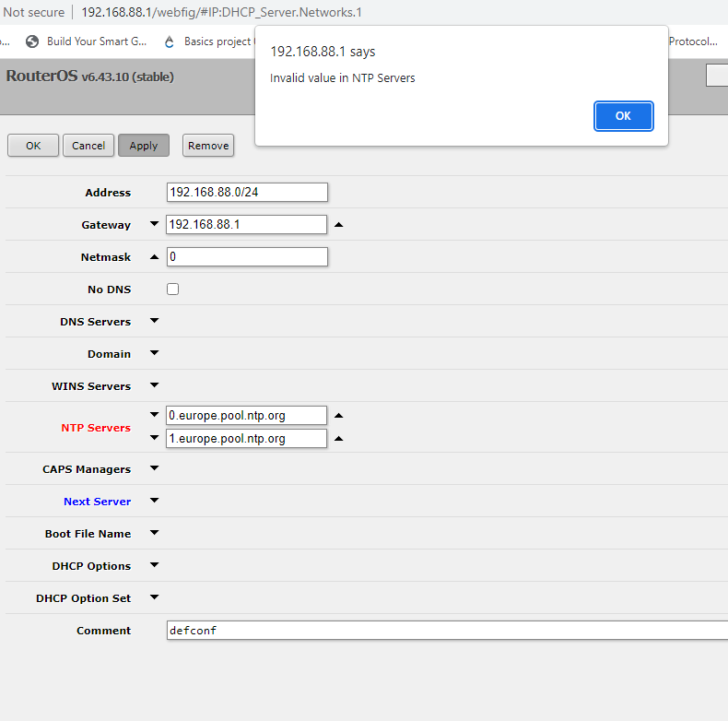Image resolution: width=728 pixels, height=721 pixels.
Task: Expand the DHCP Options field
Action: [x=154, y=566]
